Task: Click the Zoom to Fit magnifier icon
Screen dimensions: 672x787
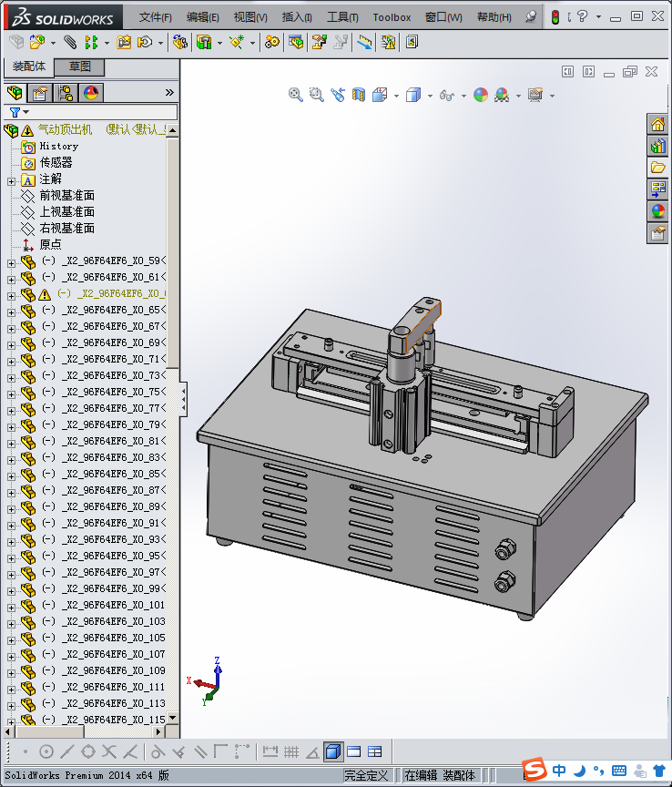Action: click(295, 95)
